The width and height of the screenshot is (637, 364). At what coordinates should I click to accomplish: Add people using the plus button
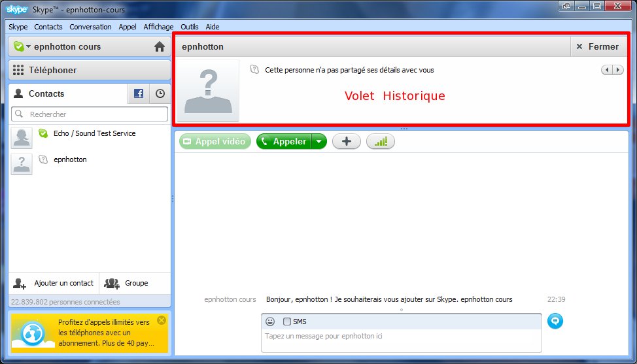(x=347, y=141)
